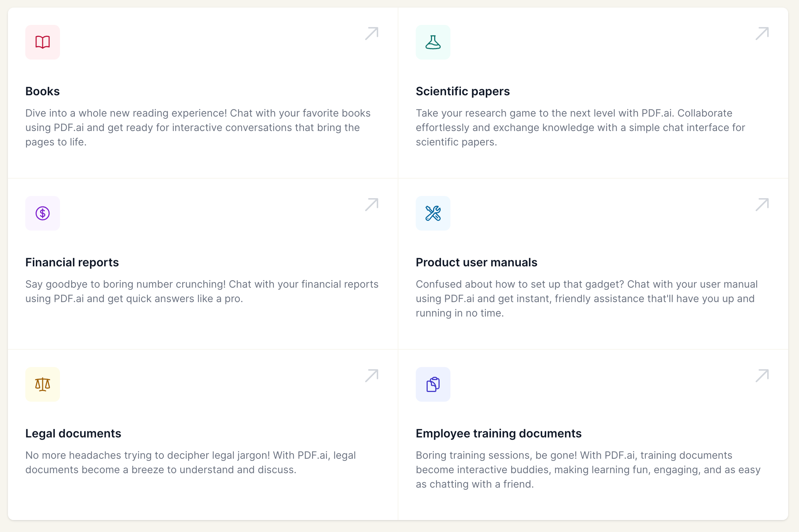Click the purple dollar coin icon

(x=43, y=213)
